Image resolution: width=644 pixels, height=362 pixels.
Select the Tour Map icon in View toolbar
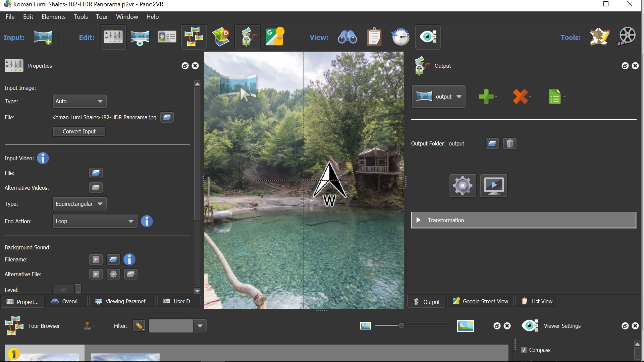click(221, 37)
